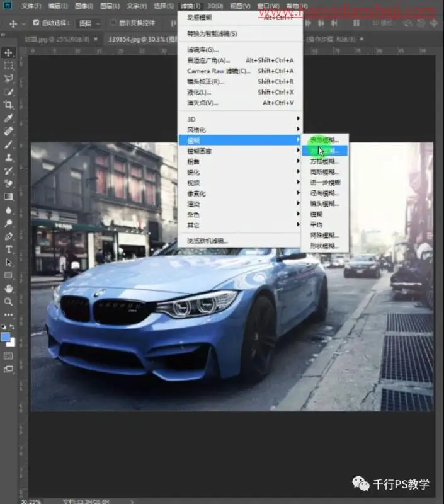Open the 视图(V) menu
The height and width of the screenshot is (504, 444).
240,6
